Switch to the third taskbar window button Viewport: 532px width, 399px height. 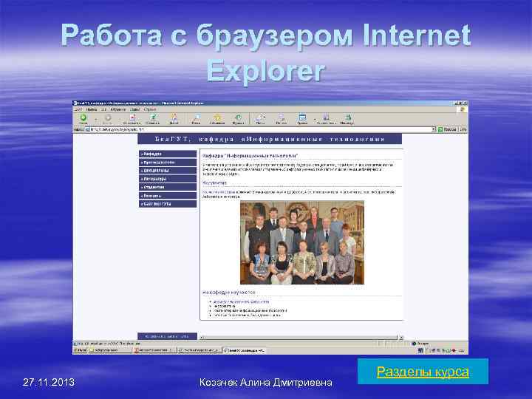pyautogui.click(x=199, y=350)
